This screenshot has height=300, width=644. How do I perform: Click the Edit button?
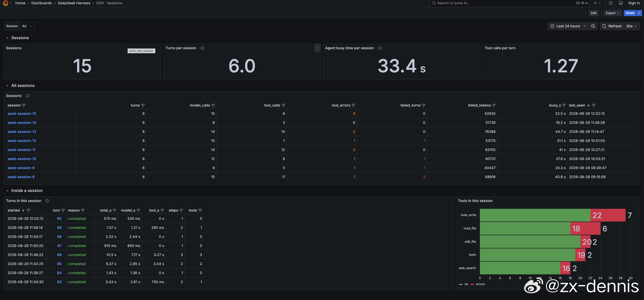[x=594, y=13]
